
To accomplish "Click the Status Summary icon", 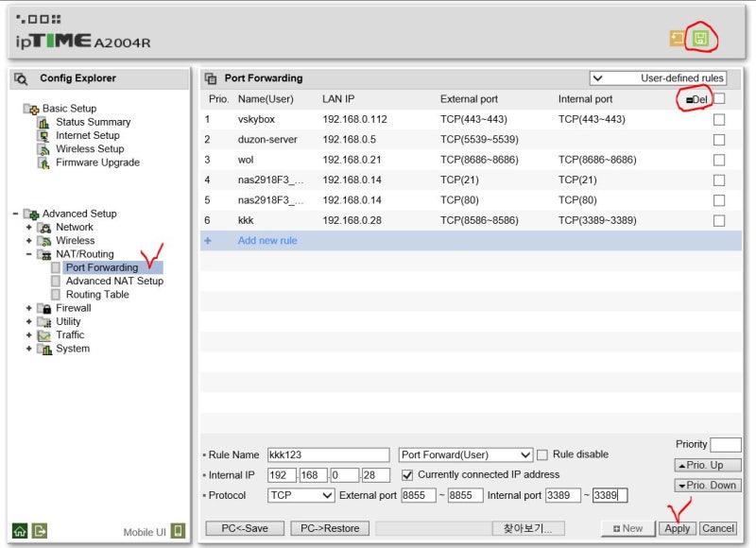I will click(x=43, y=122).
